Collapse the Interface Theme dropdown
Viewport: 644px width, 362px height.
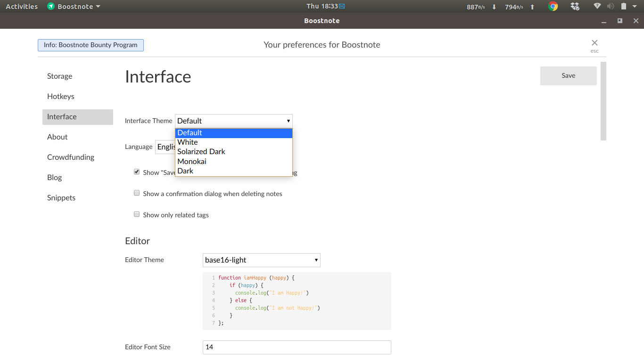tap(233, 121)
